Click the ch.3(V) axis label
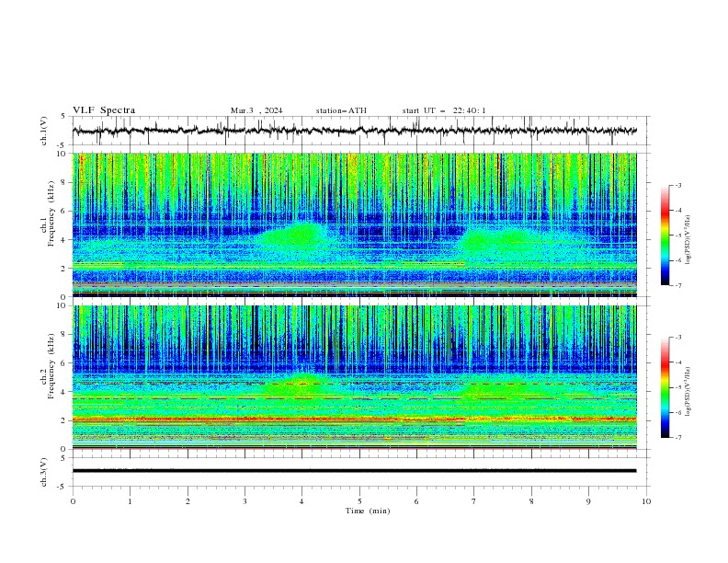 44,472
